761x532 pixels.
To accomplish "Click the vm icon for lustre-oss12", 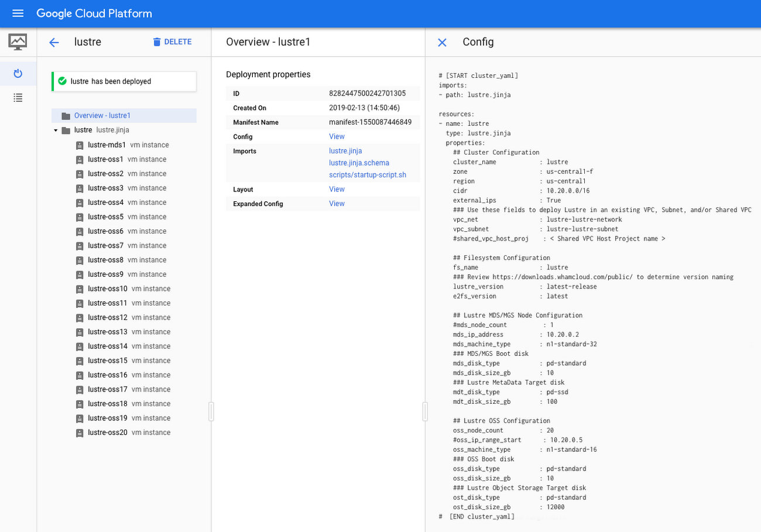I will pos(80,318).
